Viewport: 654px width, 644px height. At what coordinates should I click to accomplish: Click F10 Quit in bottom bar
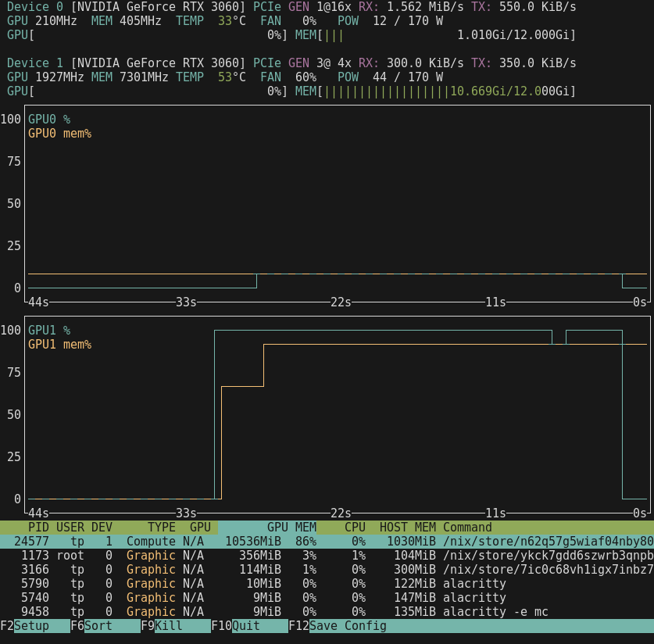[245, 626]
